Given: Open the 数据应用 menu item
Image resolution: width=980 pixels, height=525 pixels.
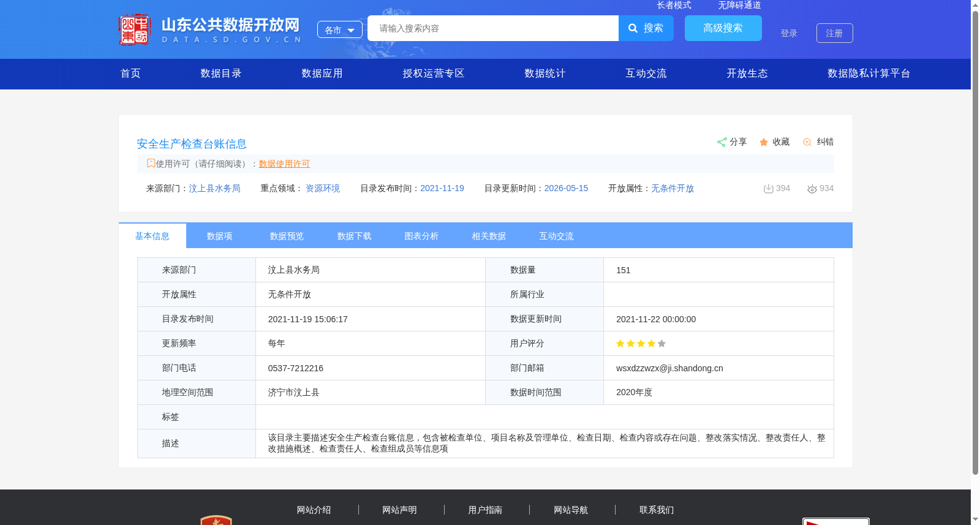Looking at the screenshot, I should pos(322,74).
